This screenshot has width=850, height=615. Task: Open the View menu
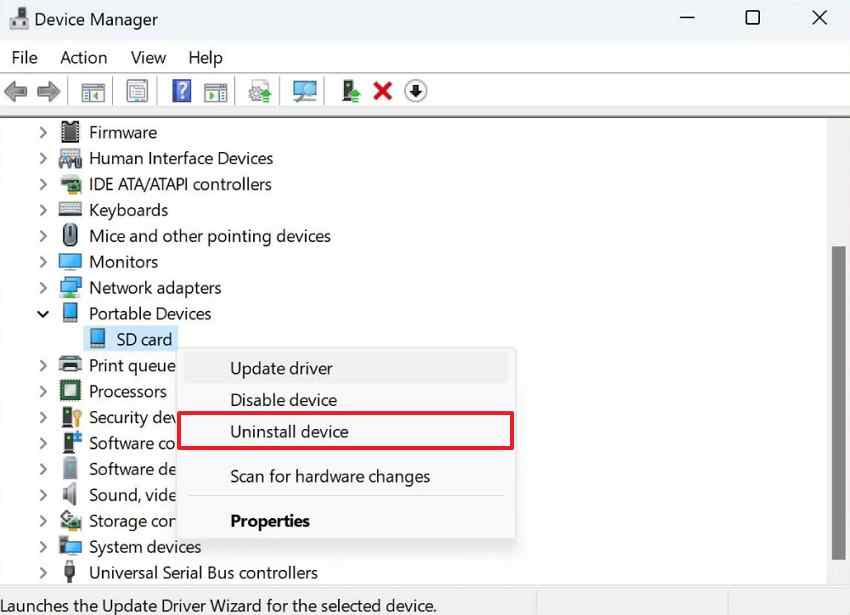[x=148, y=57]
